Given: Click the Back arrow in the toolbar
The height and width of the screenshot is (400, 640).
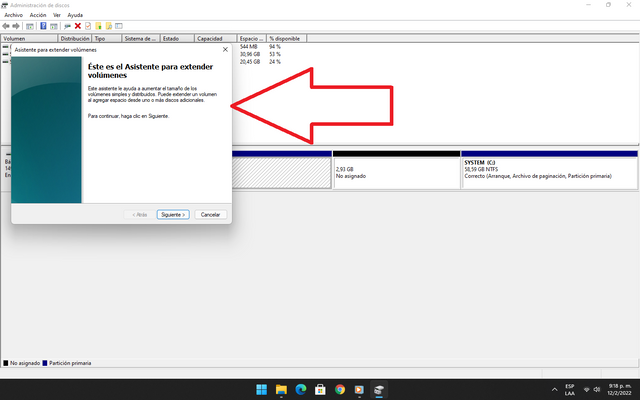Looking at the screenshot, I should coord(6,26).
